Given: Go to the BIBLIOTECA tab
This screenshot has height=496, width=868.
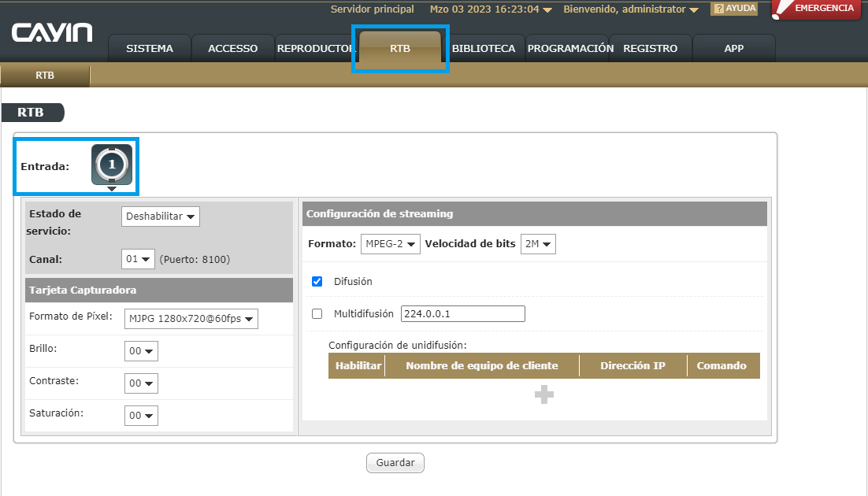Looking at the screenshot, I should [484, 49].
